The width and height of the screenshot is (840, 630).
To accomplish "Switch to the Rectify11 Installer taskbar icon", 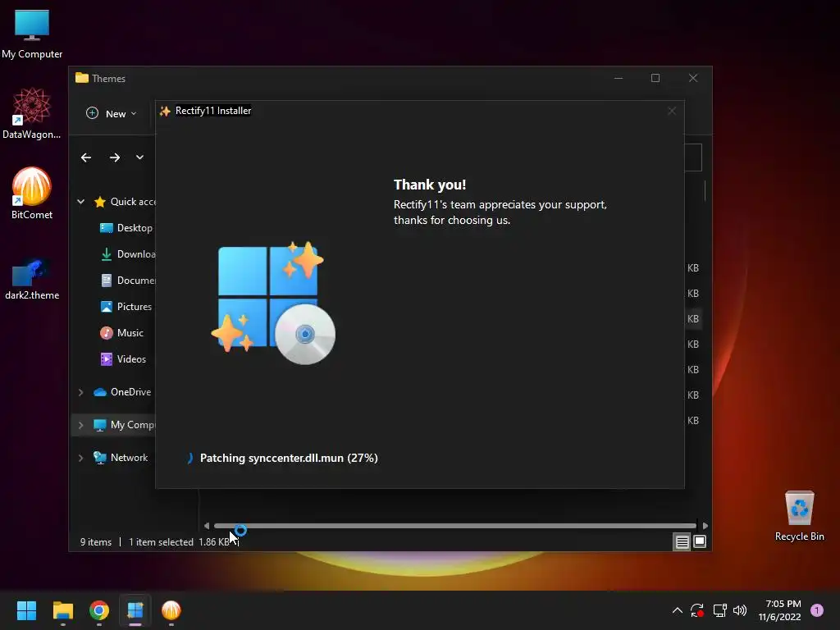I will click(135, 610).
